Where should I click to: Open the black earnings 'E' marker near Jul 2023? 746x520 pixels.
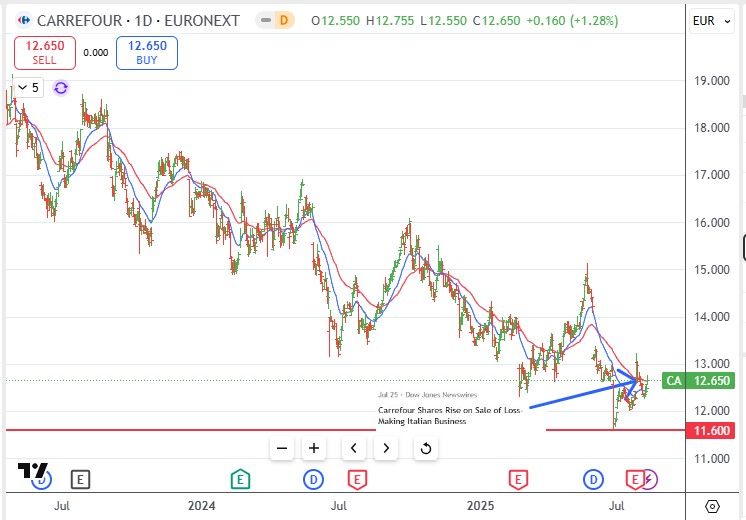[x=80, y=480]
